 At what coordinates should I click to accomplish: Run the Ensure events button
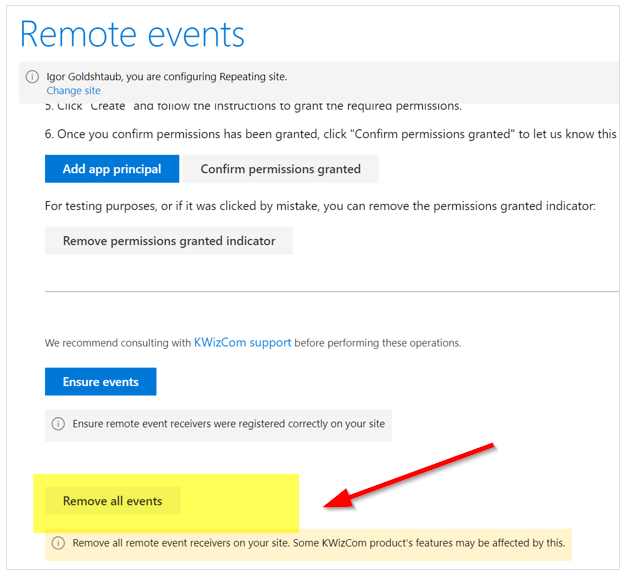tap(101, 382)
